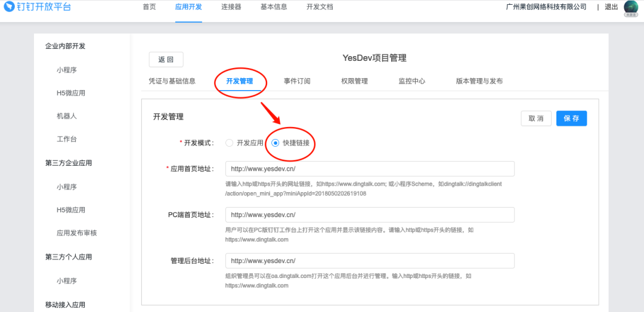The width and height of the screenshot is (644, 312).
Task: Open 基本信息 top navigation item
Action: (x=274, y=7)
